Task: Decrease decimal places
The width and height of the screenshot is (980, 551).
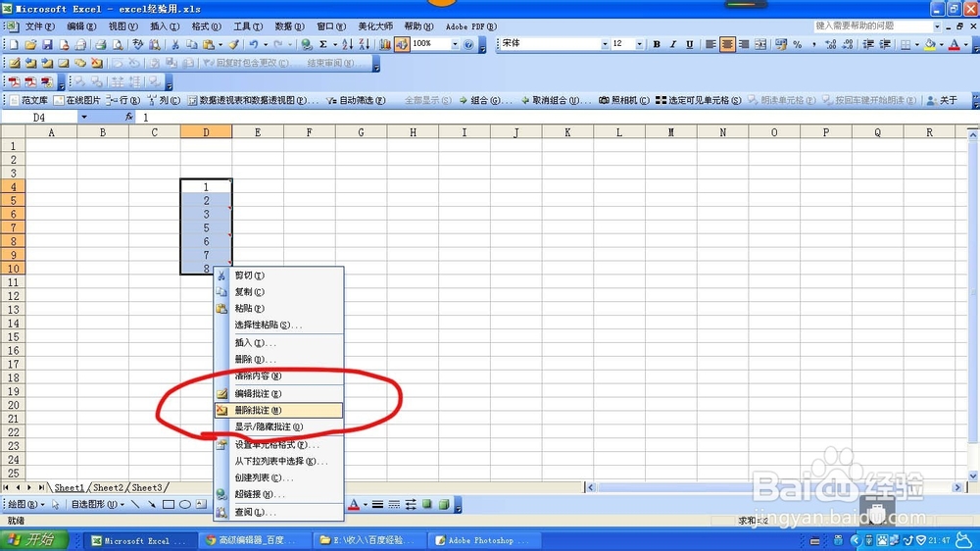Action: click(x=848, y=44)
